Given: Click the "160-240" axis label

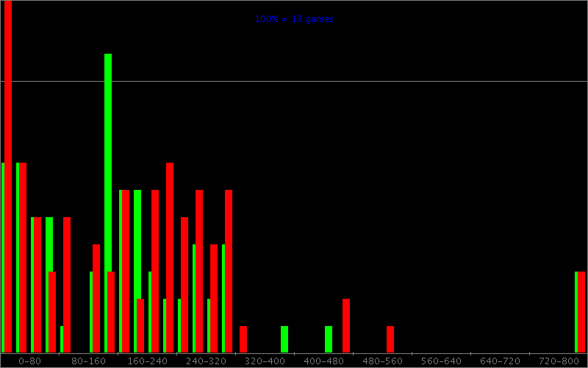Looking at the screenshot, I should click(148, 361).
